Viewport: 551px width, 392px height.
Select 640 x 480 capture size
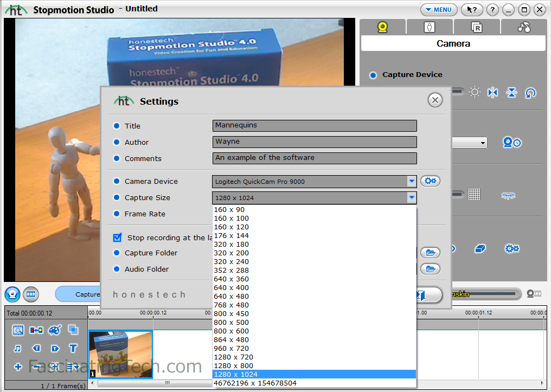315,297
